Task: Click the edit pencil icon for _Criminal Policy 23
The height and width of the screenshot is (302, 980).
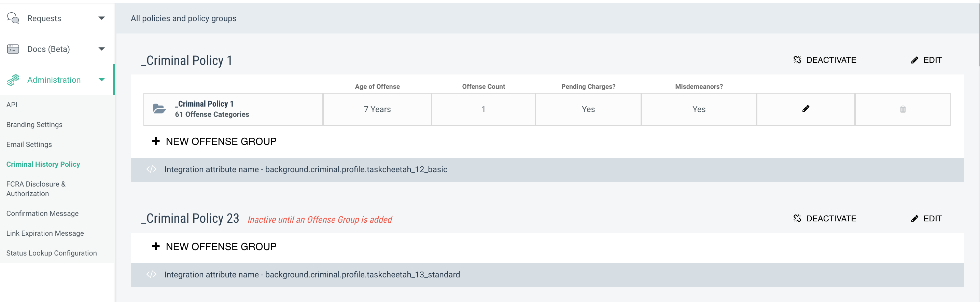Action: click(x=914, y=219)
